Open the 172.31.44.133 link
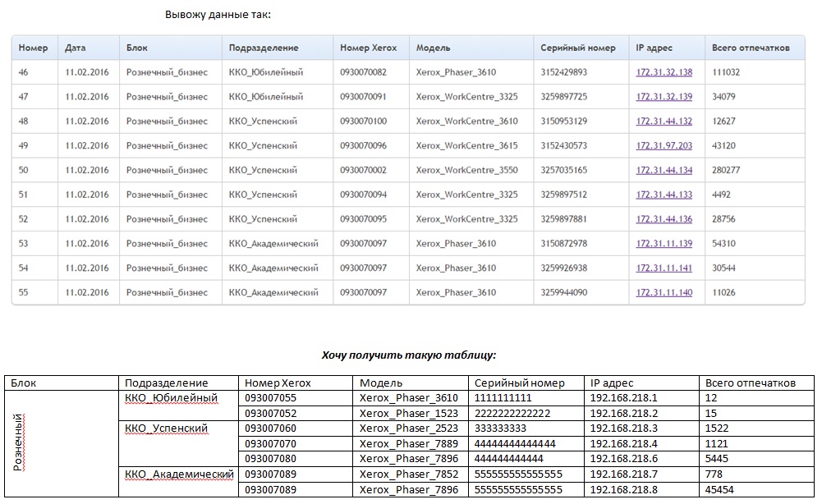Viewport: 822px width, 504px height. (x=664, y=195)
